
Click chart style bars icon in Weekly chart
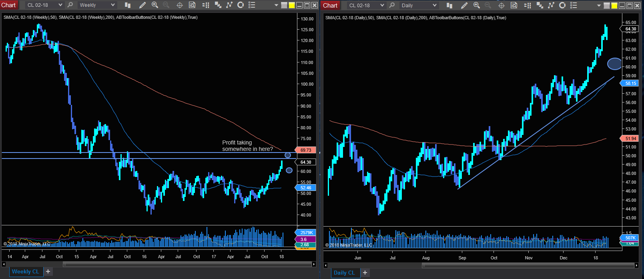tap(128, 5)
